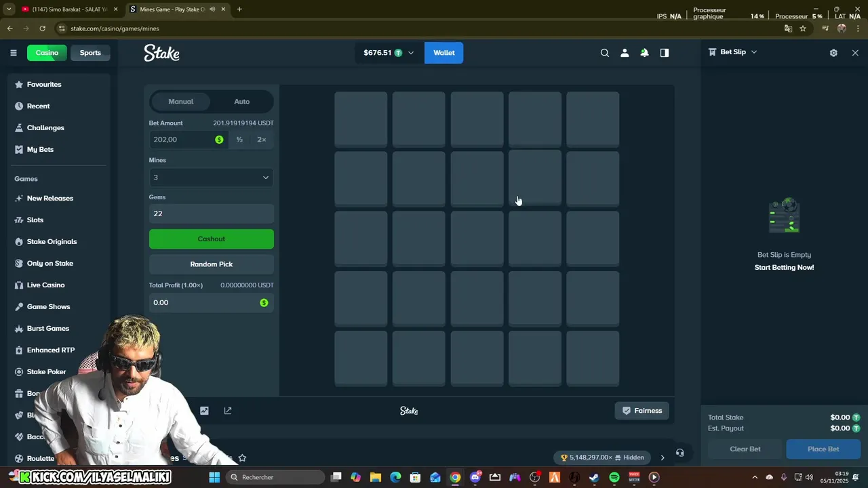The image size is (868, 488).
Task: Bookmark page with star icon in address bar
Action: (803, 28)
